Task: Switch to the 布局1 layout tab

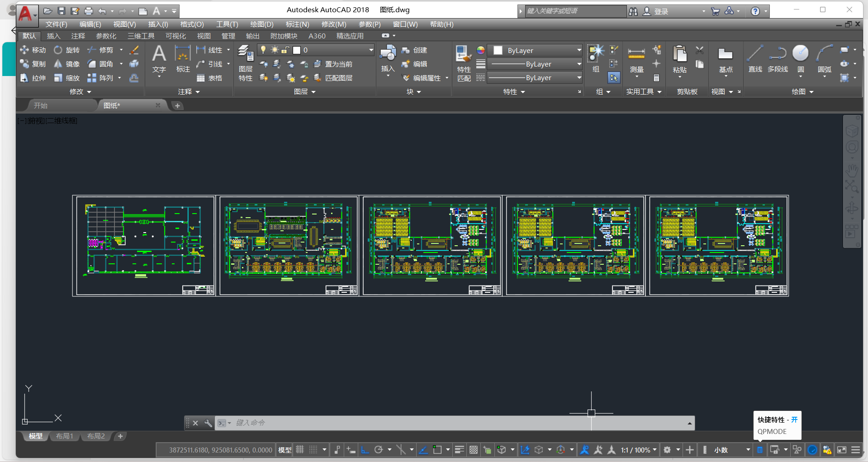Action: (65, 436)
